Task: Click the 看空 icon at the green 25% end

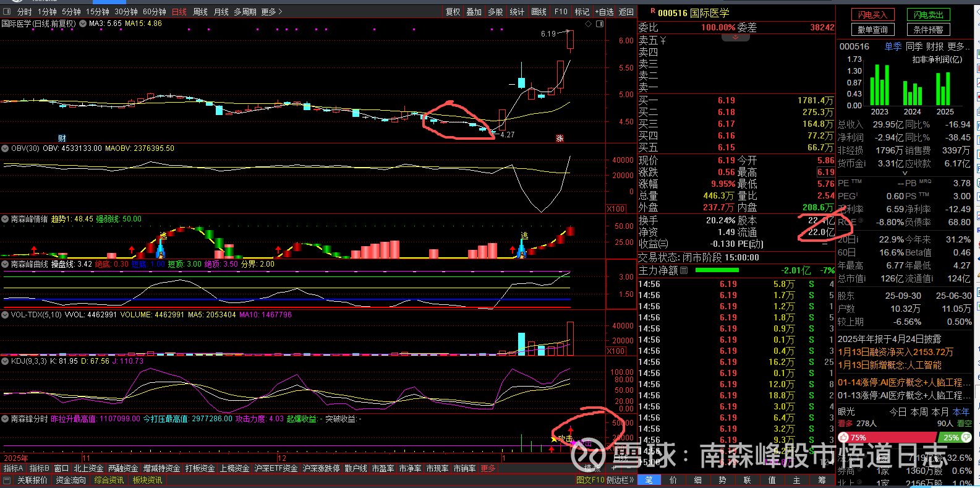Action: coord(966,437)
